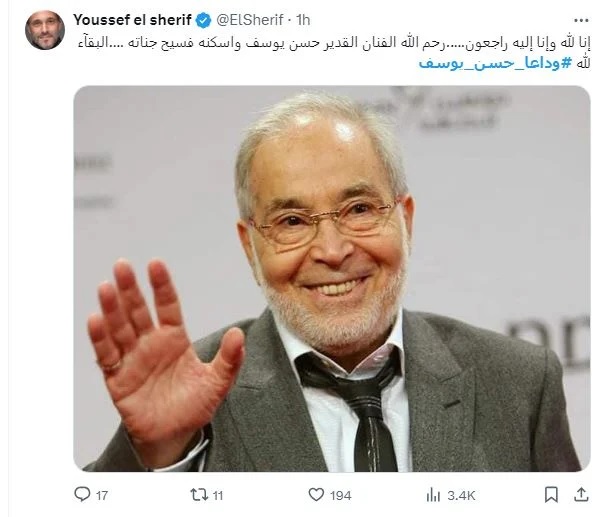Screen dimensions: 605x517
Task: Click the share upload icon
Action: click(581, 495)
